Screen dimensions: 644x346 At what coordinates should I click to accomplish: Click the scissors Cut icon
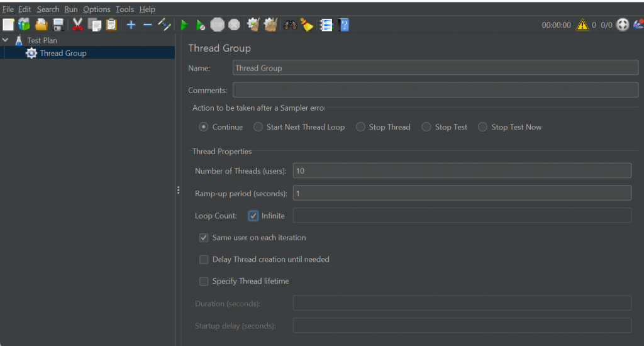point(77,25)
